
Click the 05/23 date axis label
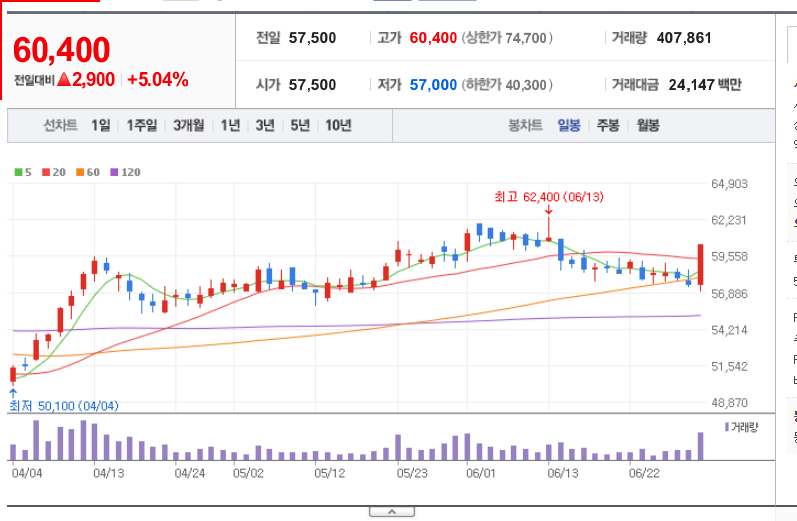pyautogui.click(x=412, y=473)
